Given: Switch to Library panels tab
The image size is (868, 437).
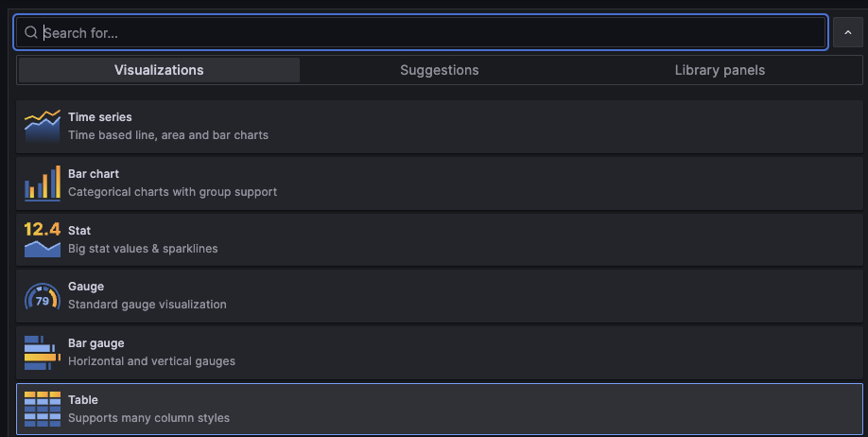Looking at the screenshot, I should [x=720, y=70].
